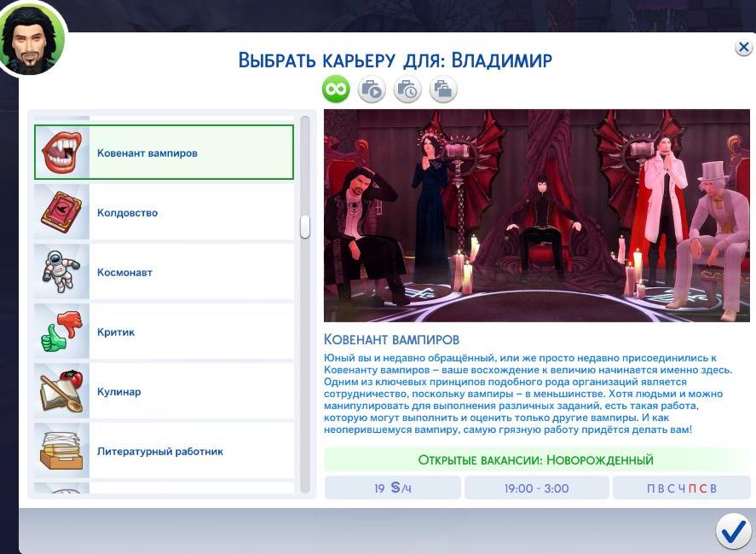The height and width of the screenshot is (554, 756).
Task: Click Vladimir's Sim portrait
Action: click(32, 39)
